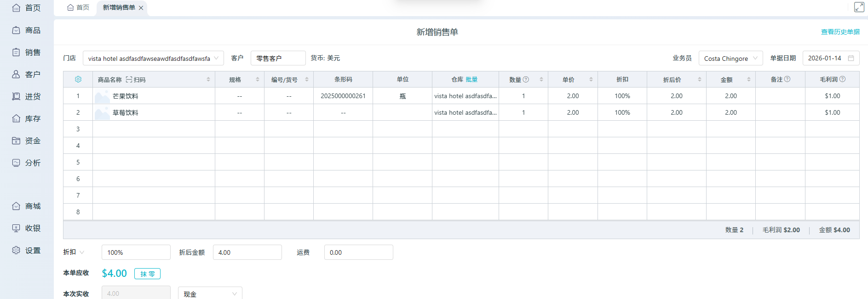The image size is (868, 299).
Task: Click the help icon next to 毛利润
Action: (x=843, y=79)
